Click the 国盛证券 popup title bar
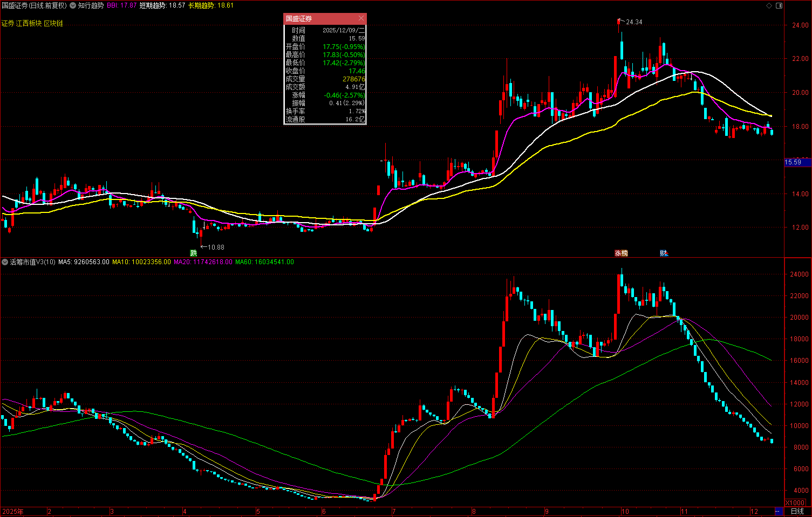 click(319, 18)
